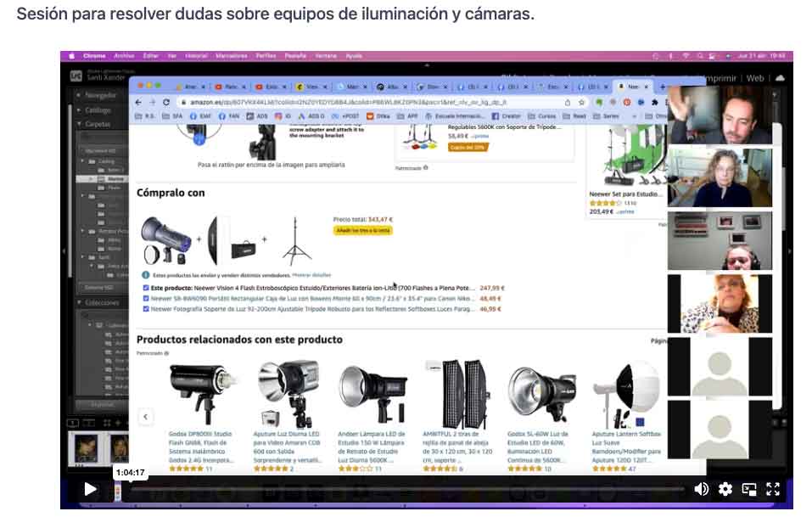
Task: Open the Marcadores menu
Action: pyautogui.click(x=231, y=56)
